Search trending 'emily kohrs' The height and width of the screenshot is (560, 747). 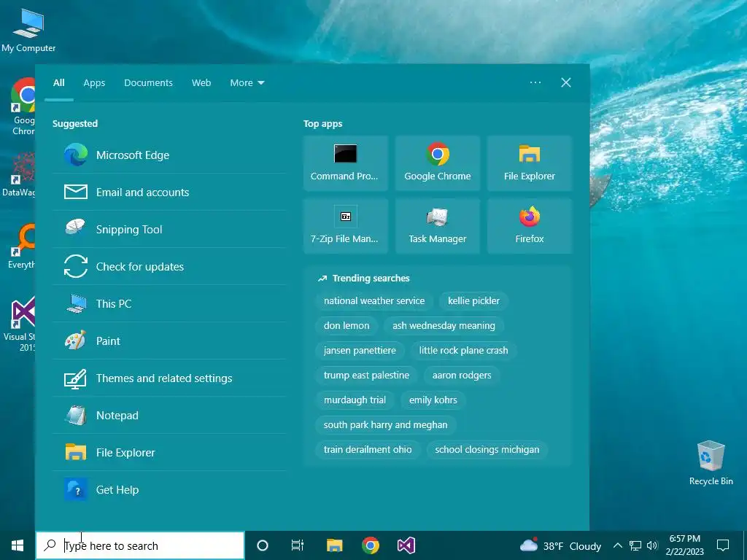point(433,400)
